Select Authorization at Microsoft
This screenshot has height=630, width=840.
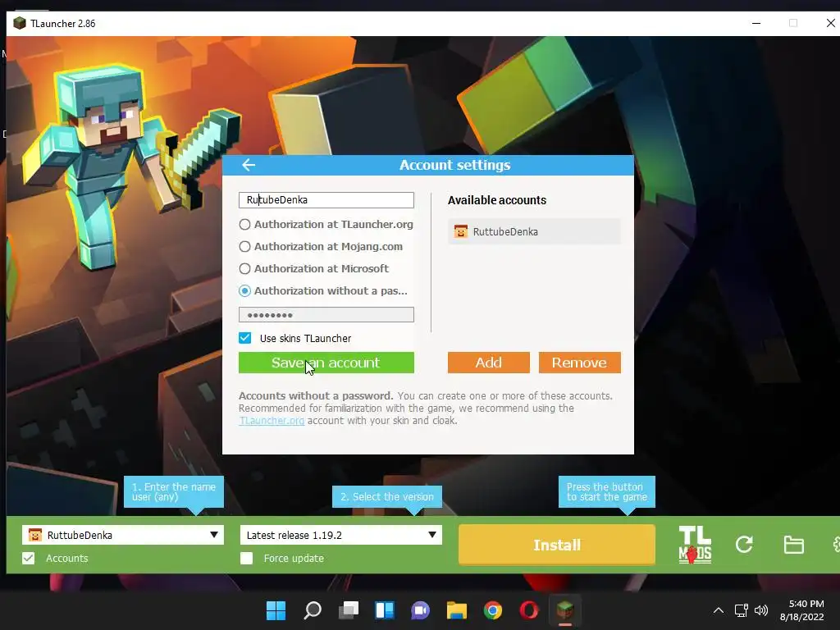point(313,268)
